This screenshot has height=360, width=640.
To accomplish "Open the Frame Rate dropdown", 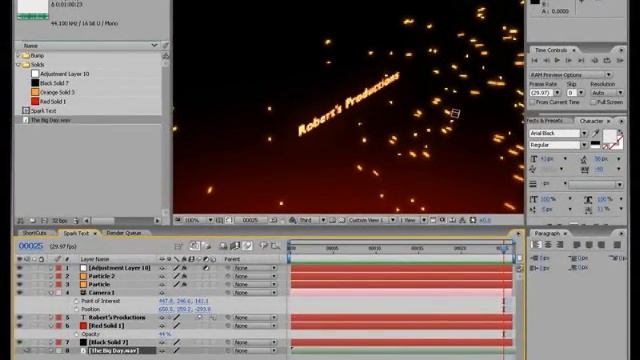I will point(558,93).
